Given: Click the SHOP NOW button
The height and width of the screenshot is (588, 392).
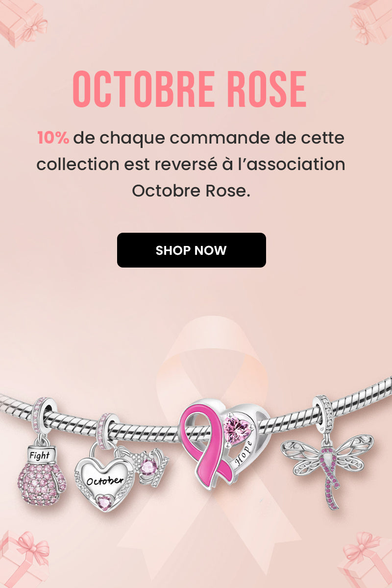Looking at the screenshot, I should (x=191, y=250).
